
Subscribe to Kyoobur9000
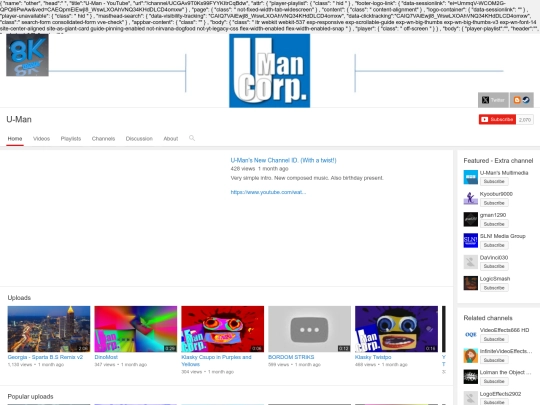[x=494, y=203]
